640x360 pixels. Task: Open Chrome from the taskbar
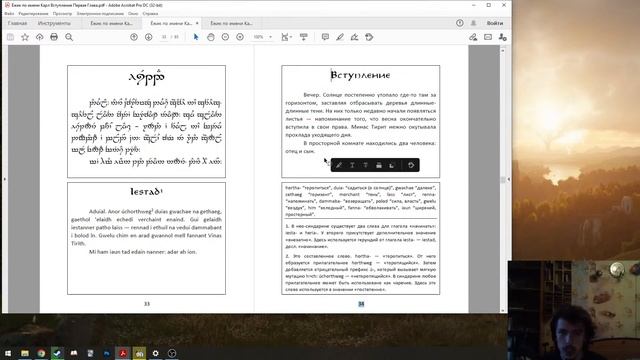click(41, 353)
